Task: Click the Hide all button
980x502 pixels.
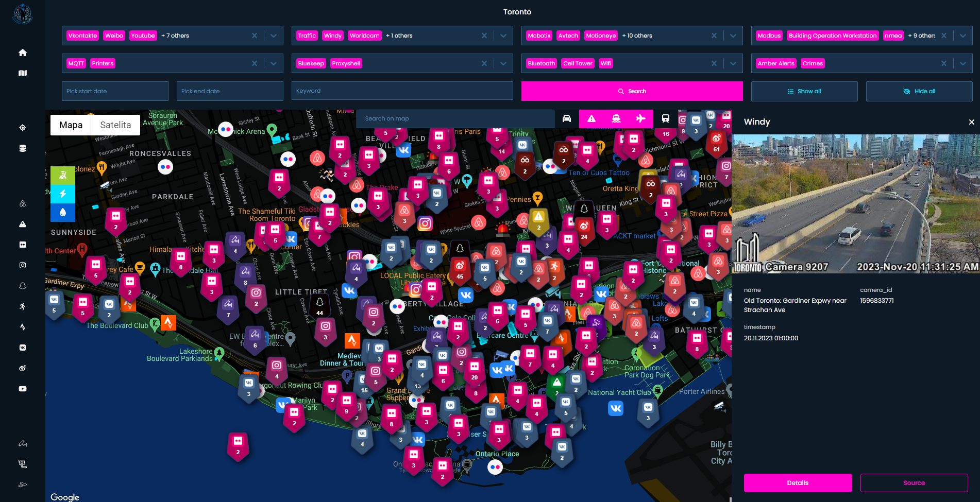Action: click(919, 91)
